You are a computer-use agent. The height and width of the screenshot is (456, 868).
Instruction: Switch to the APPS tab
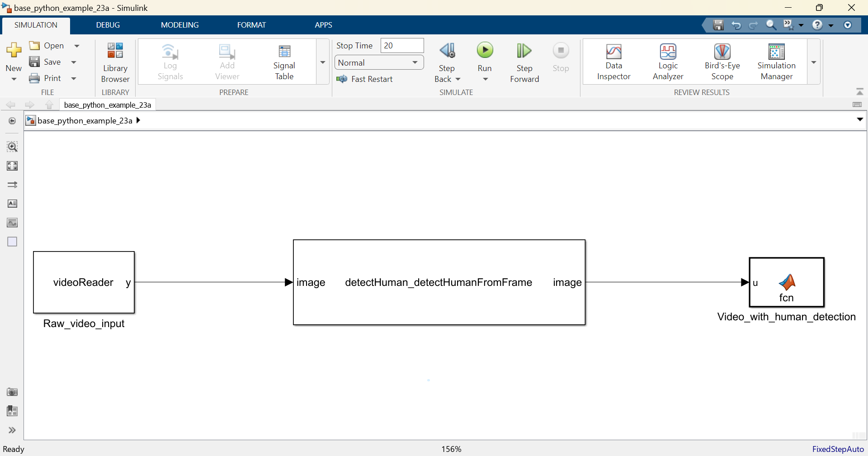click(324, 25)
